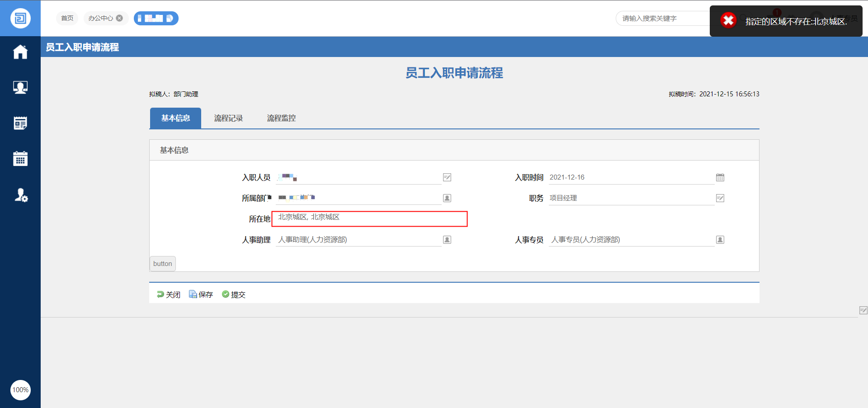Screen dimensions: 868x408
Task: Click the 拟稿时间 2021-12-15 16:56:13 text
Action: pos(714,94)
